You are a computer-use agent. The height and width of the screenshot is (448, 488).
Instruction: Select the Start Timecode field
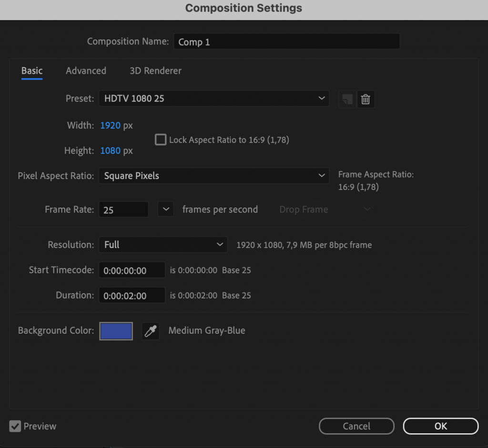pyautogui.click(x=132, y=270)
